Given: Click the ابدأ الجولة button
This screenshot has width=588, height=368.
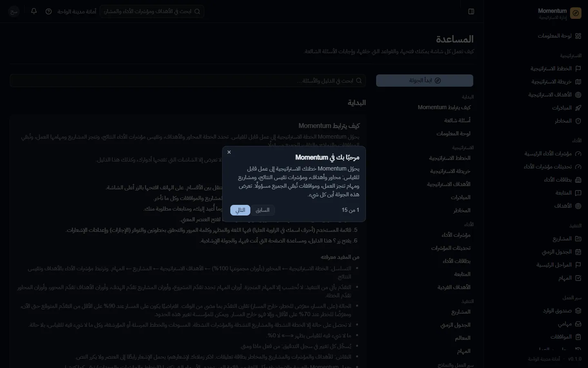Looking at the screenshot, I should coord(425,81).
